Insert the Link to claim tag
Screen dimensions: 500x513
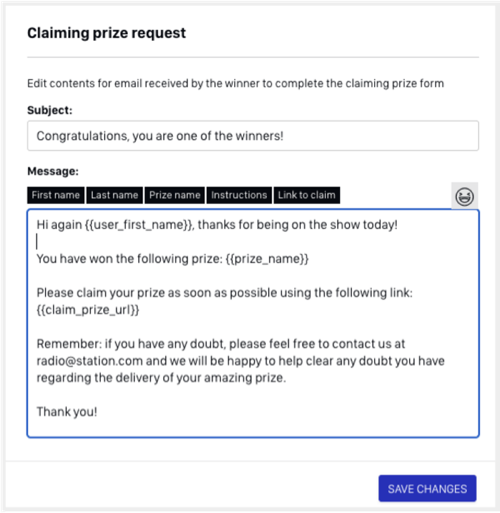coord(307,195)
